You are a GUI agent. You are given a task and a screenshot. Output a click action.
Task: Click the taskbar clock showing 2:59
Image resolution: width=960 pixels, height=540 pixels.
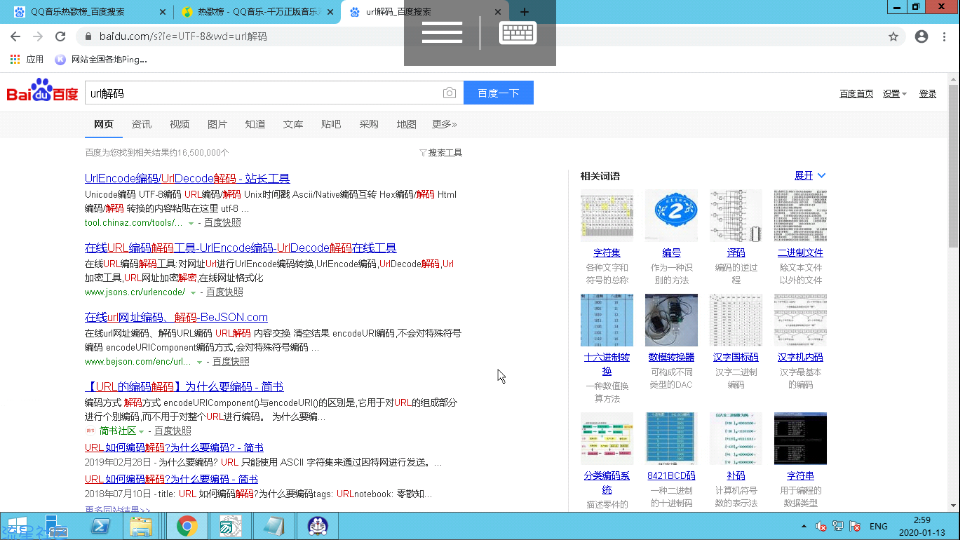(x=921, y=527)
